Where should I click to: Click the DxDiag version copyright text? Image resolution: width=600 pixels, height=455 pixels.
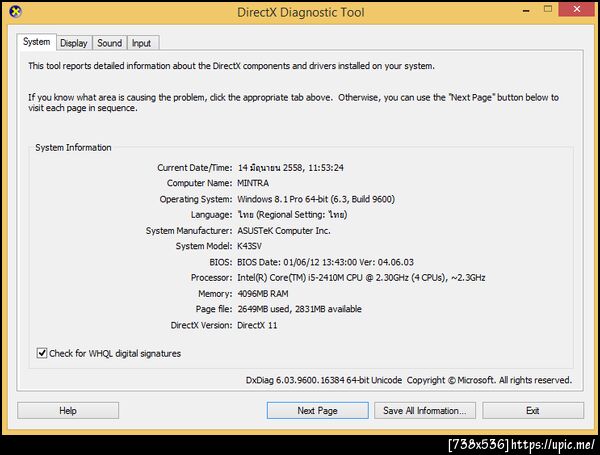pos(409,380)
